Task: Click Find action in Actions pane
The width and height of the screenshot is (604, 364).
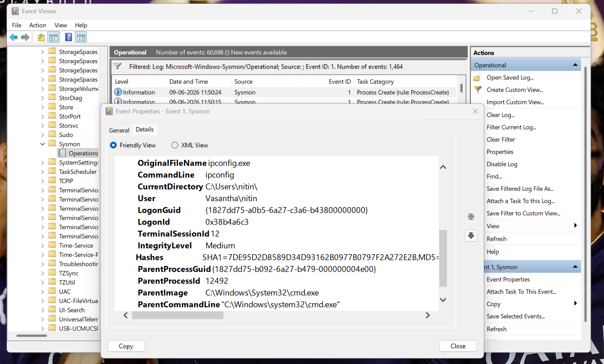Action: click(494, 176)
